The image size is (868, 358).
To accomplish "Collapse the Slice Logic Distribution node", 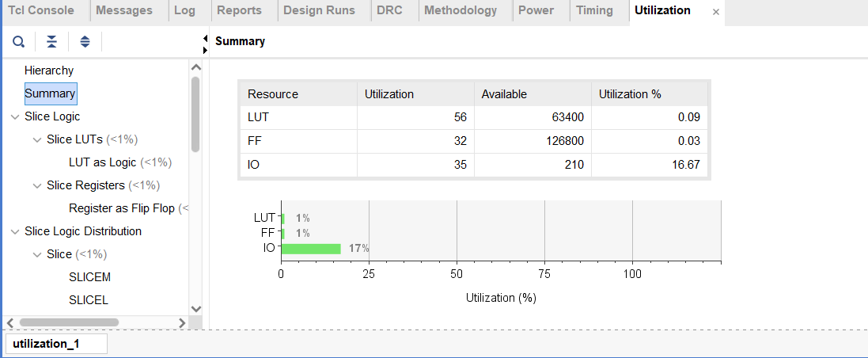I will (15, 232).
